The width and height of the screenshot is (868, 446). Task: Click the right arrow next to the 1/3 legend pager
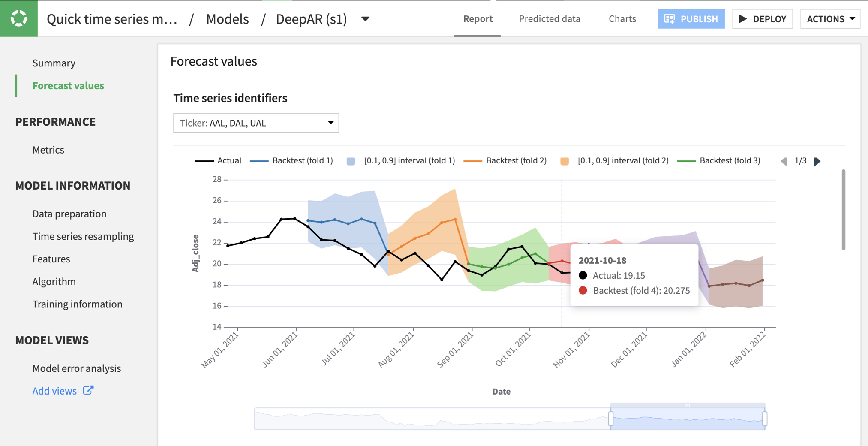[818, 161]
